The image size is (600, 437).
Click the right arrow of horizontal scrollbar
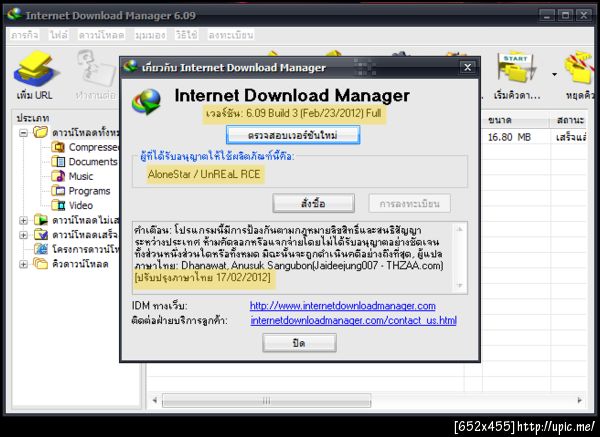click(x=580, y=401)
